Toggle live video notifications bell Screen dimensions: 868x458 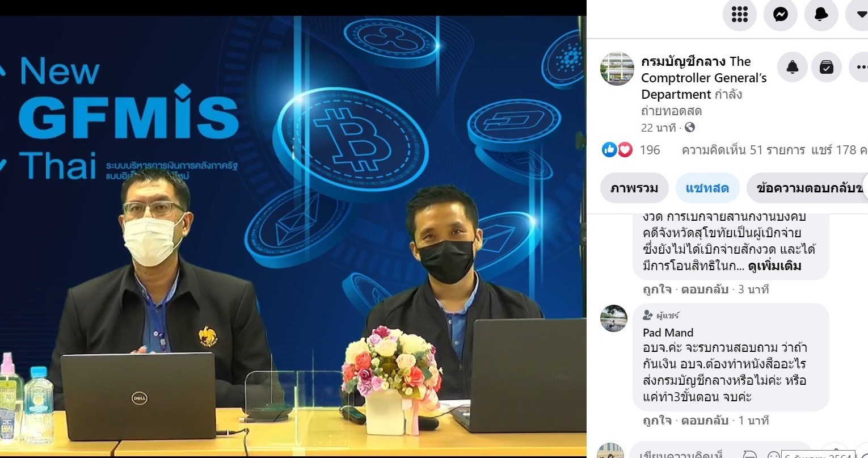[x=793, y=68]
